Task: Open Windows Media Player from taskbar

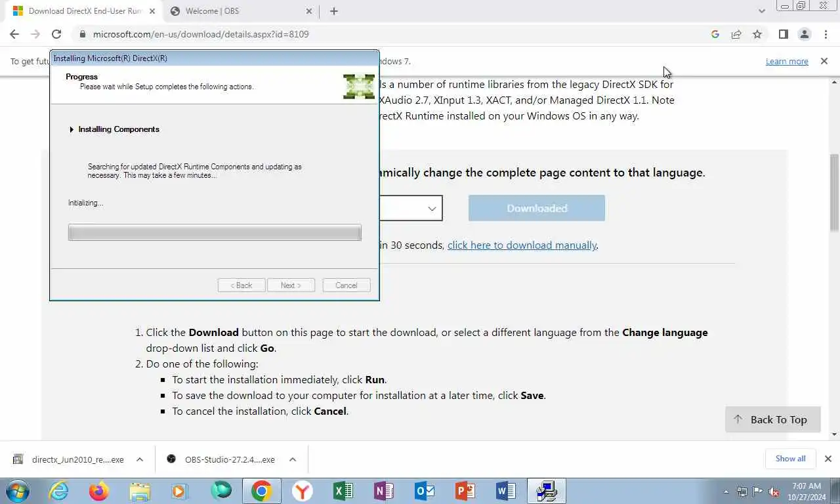Action: (x=180, y=491)
